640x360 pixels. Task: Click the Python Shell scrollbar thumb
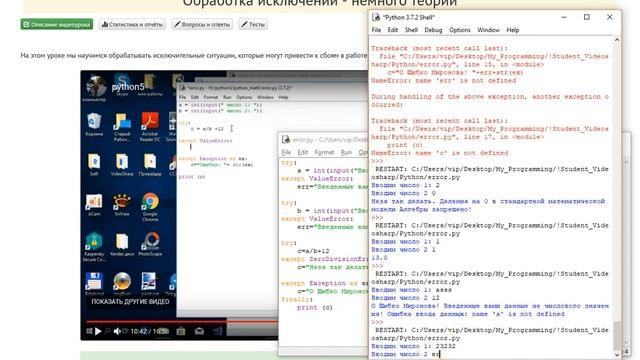click(x=616, y=336)
